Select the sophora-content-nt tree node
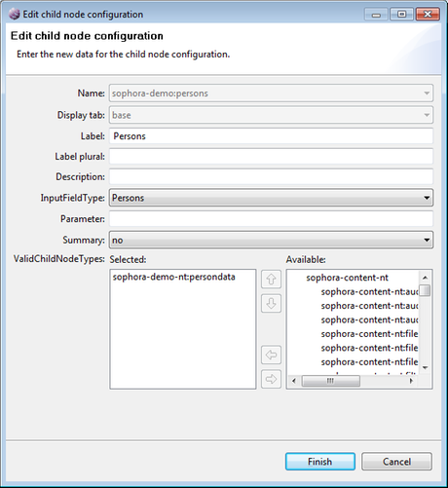Image resolution: width=448 pixels, height=488 pixels. click(347, 278)
